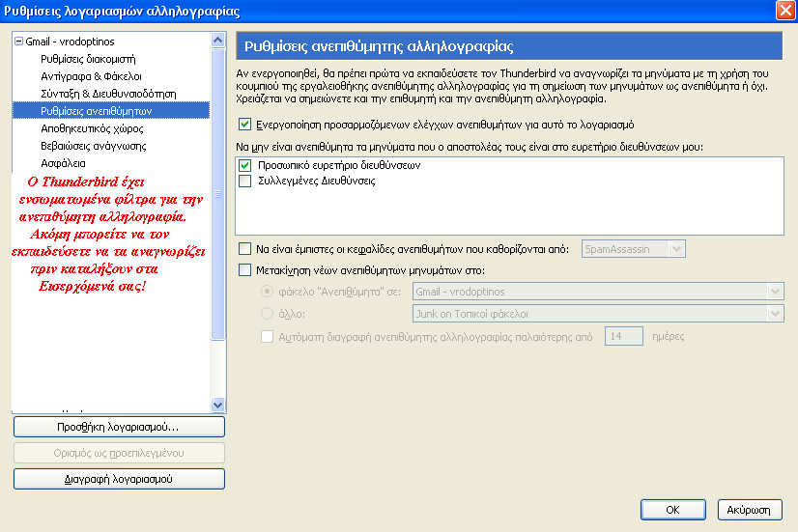The height and width of the screenshot is (532, 798).
Task: Select the άλλο radio button
Action: (x=267, y=313)
